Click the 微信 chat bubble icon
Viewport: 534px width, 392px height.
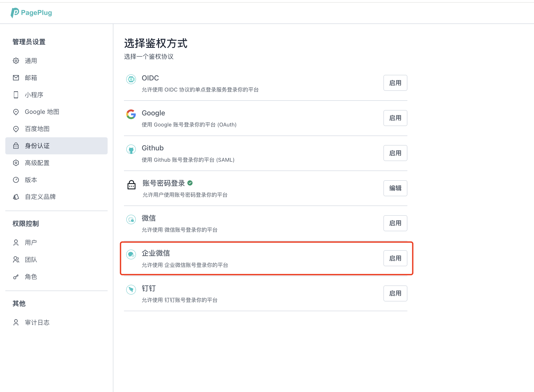point(131,219)
